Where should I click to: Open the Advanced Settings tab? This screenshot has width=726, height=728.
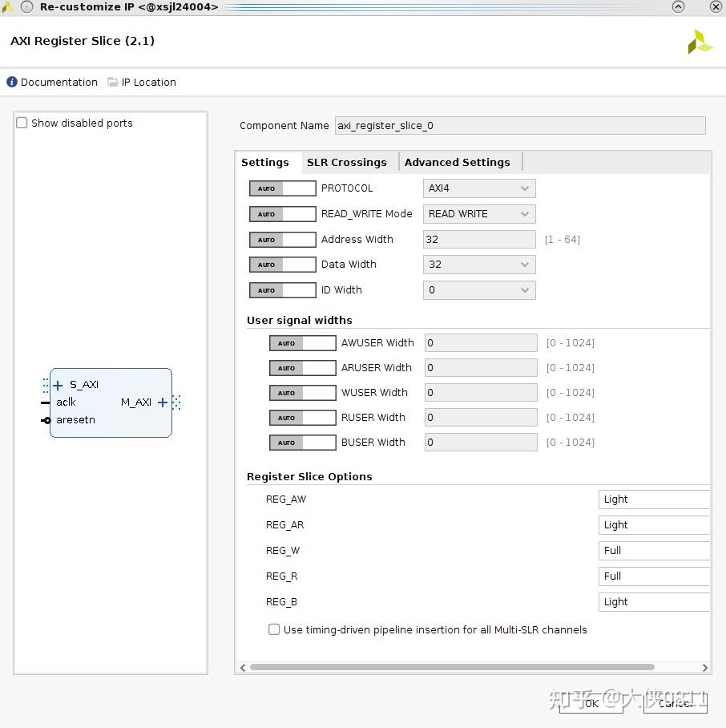click(x=457, y=162)
